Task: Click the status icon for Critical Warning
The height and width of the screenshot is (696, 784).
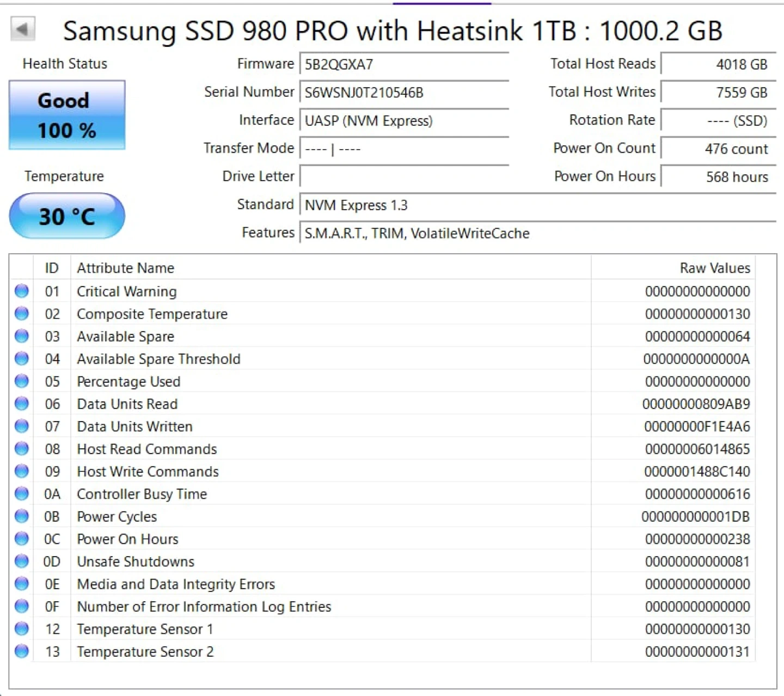Action: 22,291
